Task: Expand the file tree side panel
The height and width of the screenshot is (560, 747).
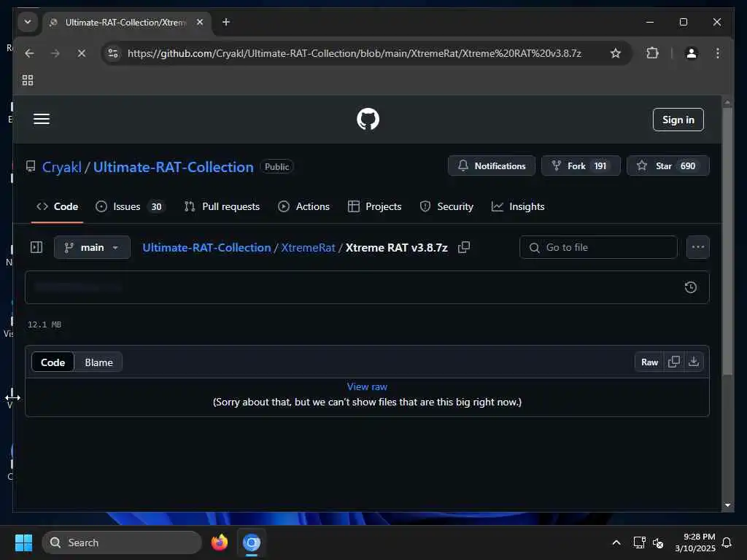Action: pos(36,247)
